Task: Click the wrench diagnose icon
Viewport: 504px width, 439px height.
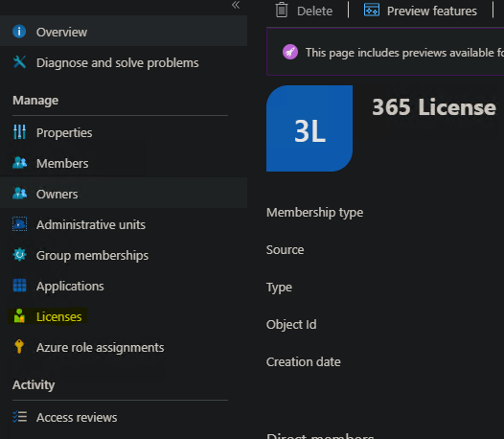Action: tap(19, 62)
